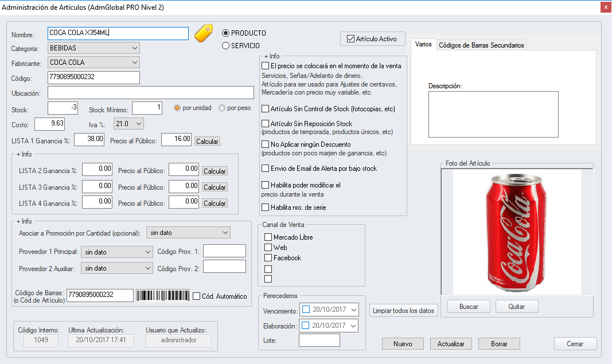Click the Código de Barras input field
Screen dimensions: 612x364
100,295
